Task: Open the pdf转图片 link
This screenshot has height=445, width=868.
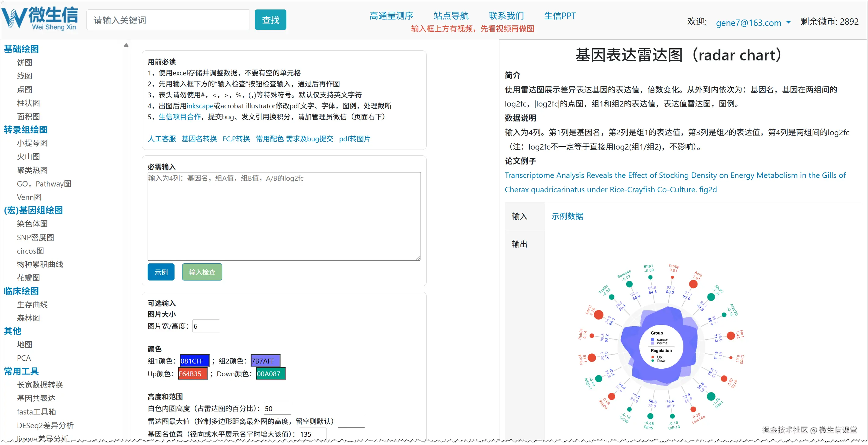Action: point(354,139)
